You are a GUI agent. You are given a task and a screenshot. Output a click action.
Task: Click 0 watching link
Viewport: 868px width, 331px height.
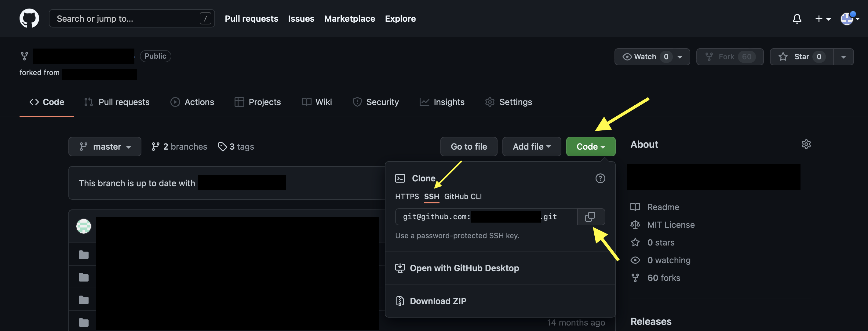click(x=660, y=260)
